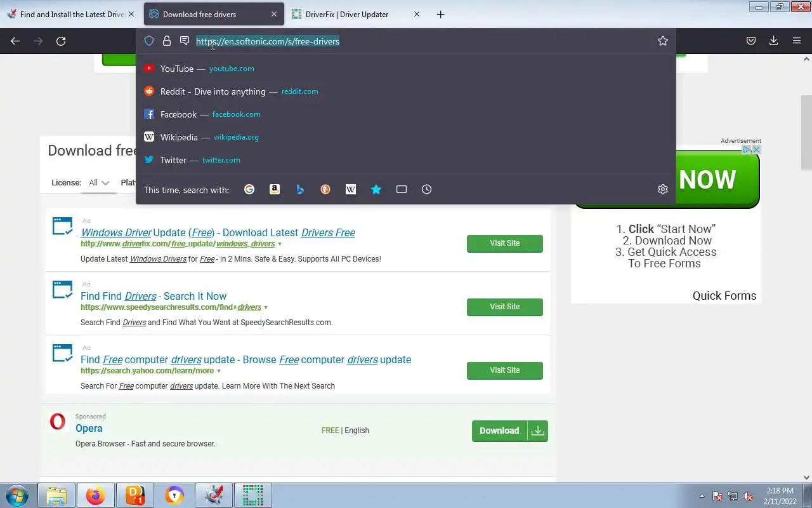Screen dimensions: 812x508
Task: Click the page vertical scrollbar thumb
Action: tap(806, 133)
